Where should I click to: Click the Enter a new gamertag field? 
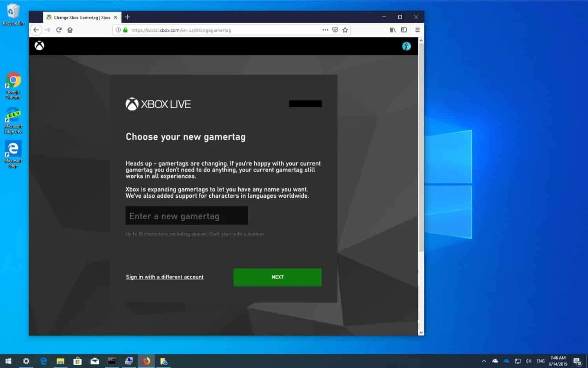click(187, 216)
